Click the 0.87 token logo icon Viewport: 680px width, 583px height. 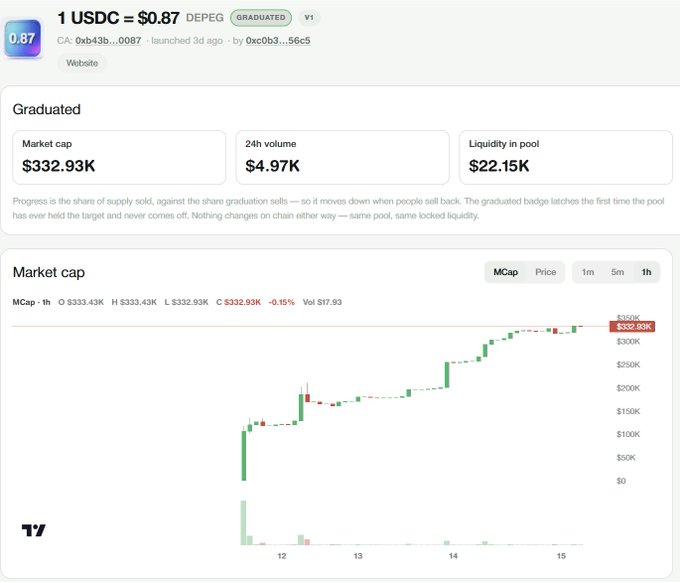(23, 38)
